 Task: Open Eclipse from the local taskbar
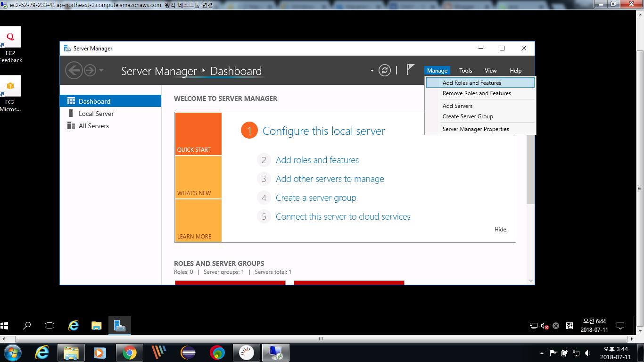pyautogui.click(x=188, y=353)
